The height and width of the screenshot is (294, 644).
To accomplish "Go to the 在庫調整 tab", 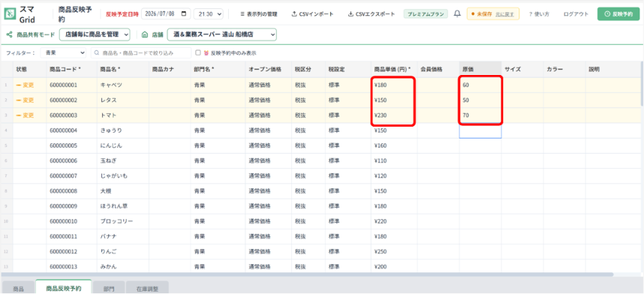I will point(147,289).
